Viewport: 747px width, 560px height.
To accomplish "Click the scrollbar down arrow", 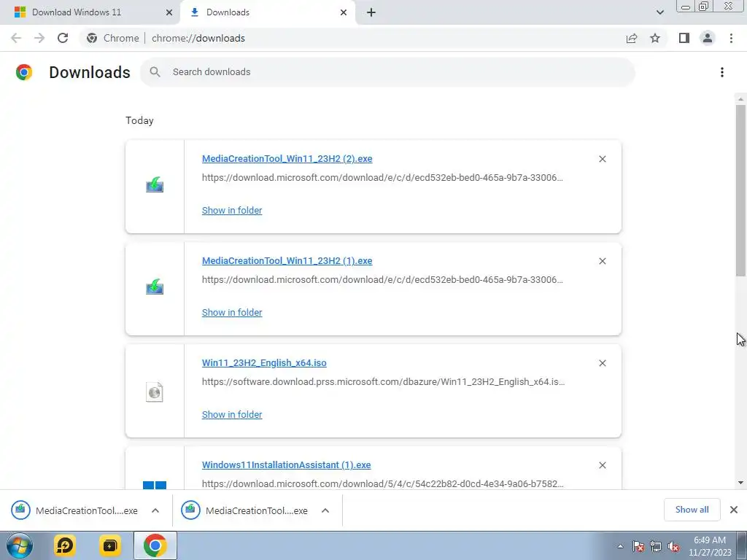I will (740, 483).
